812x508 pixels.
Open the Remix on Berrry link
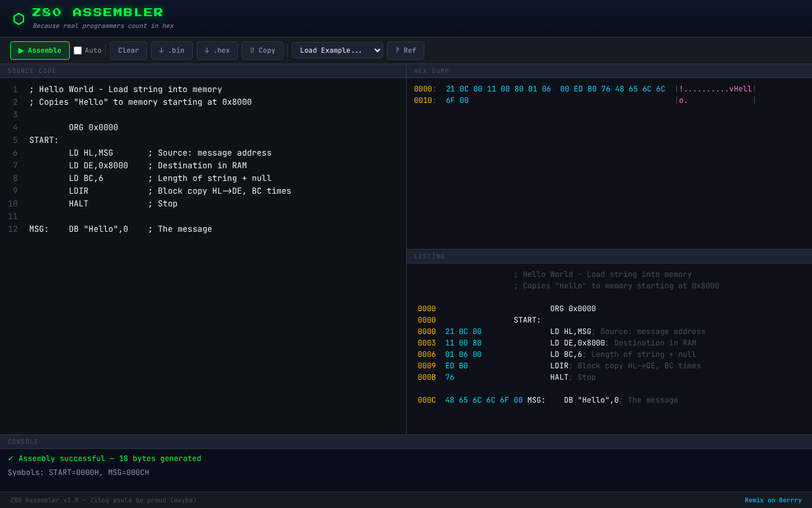pos(773,500)
